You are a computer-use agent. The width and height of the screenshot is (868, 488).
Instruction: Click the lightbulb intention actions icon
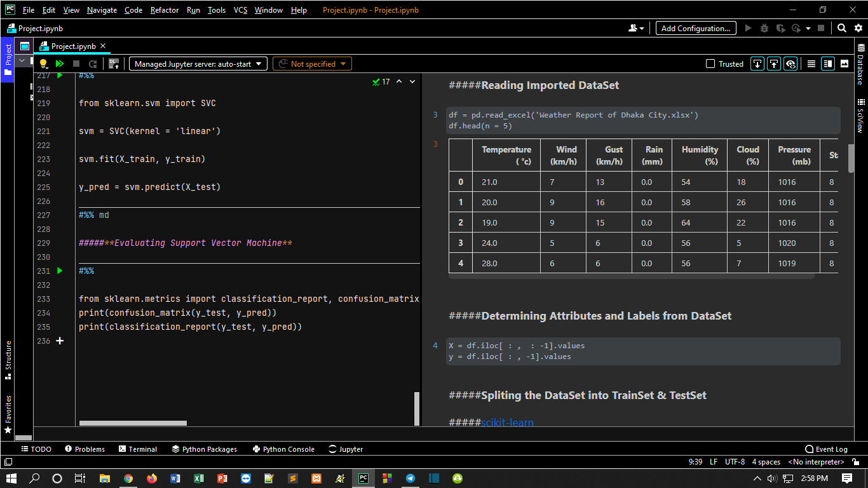tap(43, 64)
